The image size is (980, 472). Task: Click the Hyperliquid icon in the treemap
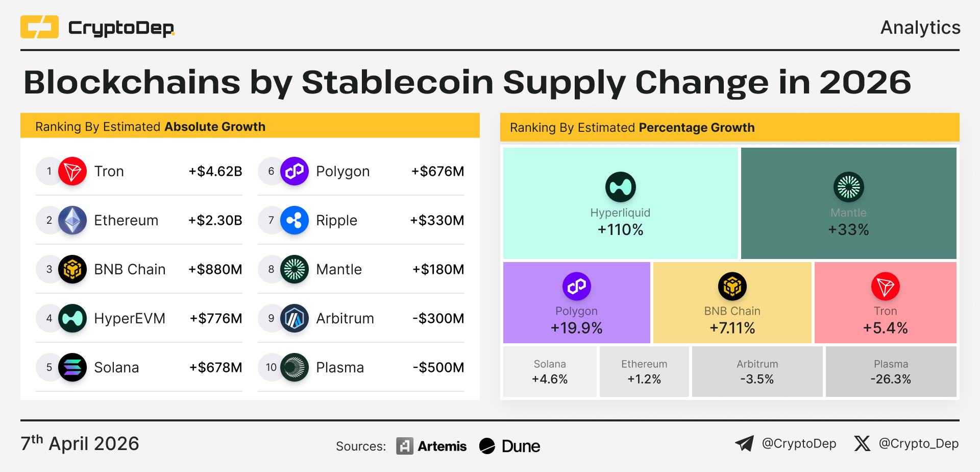[620, 187]
